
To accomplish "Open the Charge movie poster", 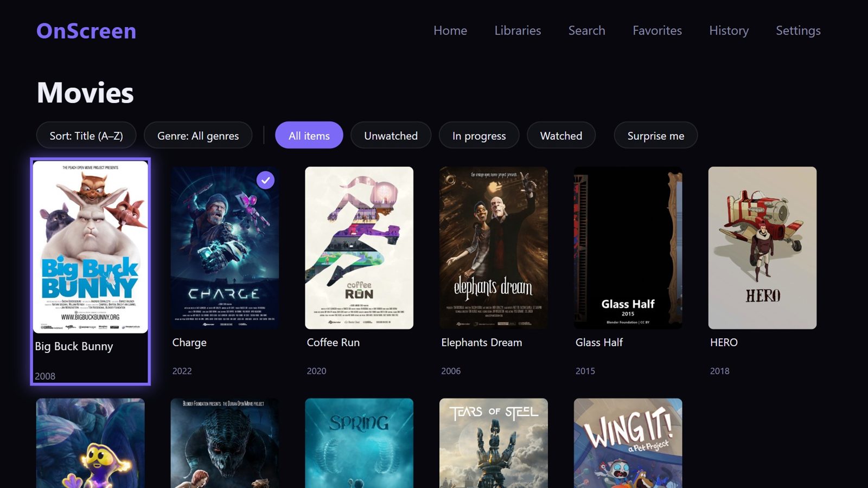I will point(225,248).
